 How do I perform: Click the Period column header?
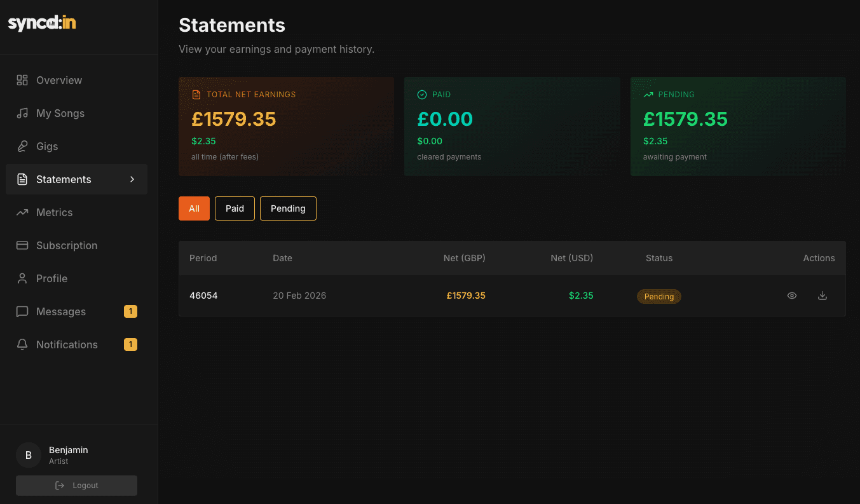203,258
